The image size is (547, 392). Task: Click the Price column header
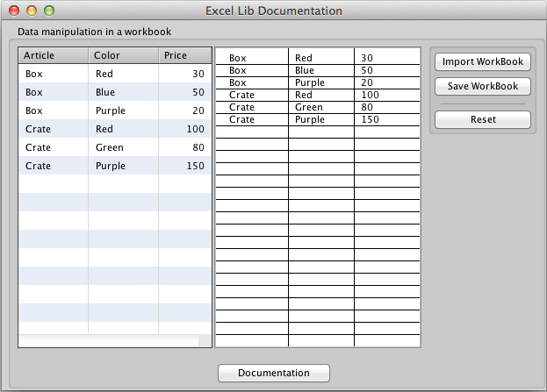(x=184, y=55)
